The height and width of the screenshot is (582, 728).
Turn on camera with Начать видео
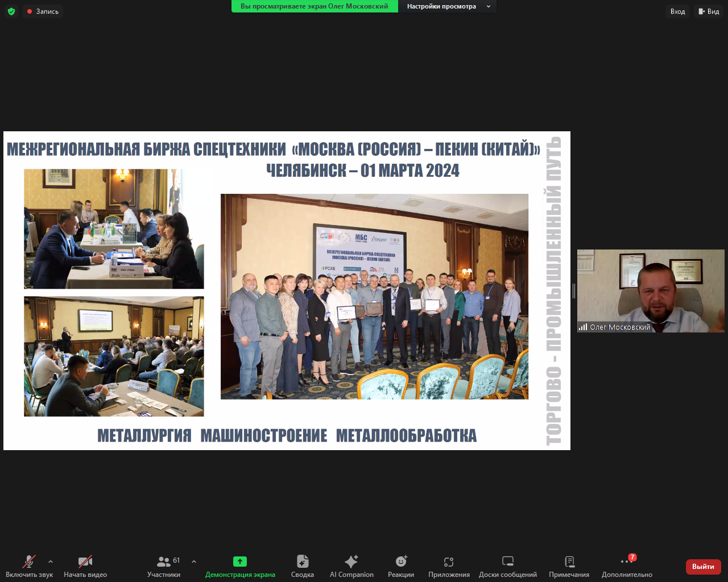point(85,566)
